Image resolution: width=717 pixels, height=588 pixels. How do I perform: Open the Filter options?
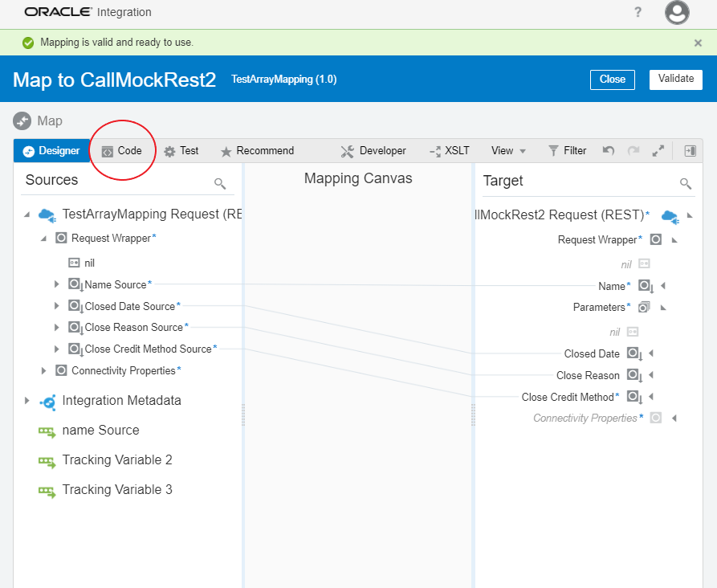tap(567, 151)
